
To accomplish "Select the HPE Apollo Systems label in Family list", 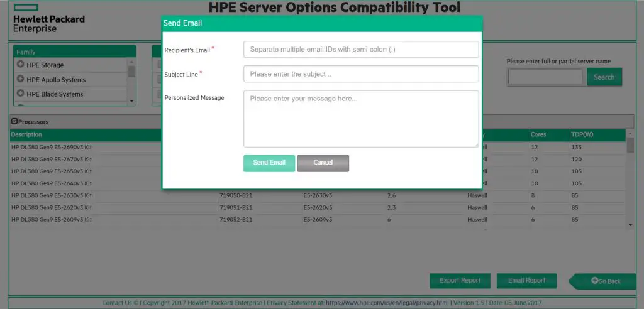I will click(x=56, y=80).
